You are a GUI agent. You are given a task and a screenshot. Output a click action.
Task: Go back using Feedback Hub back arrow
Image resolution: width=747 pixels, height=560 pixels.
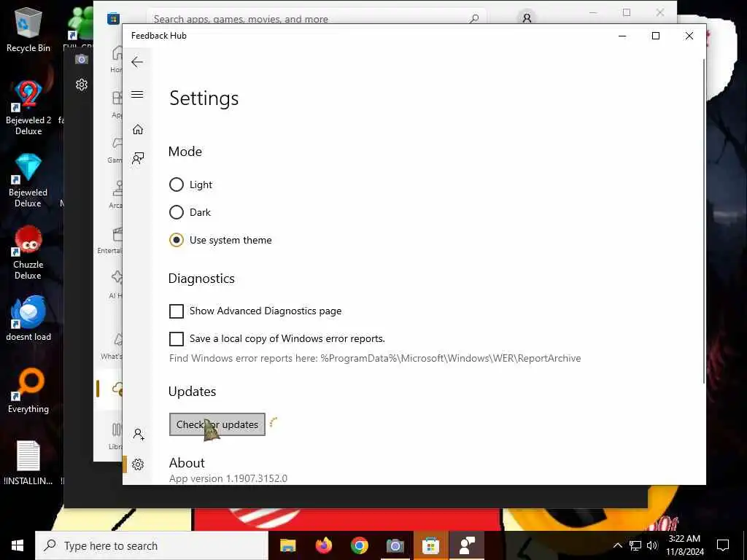(x=137, y=62)
